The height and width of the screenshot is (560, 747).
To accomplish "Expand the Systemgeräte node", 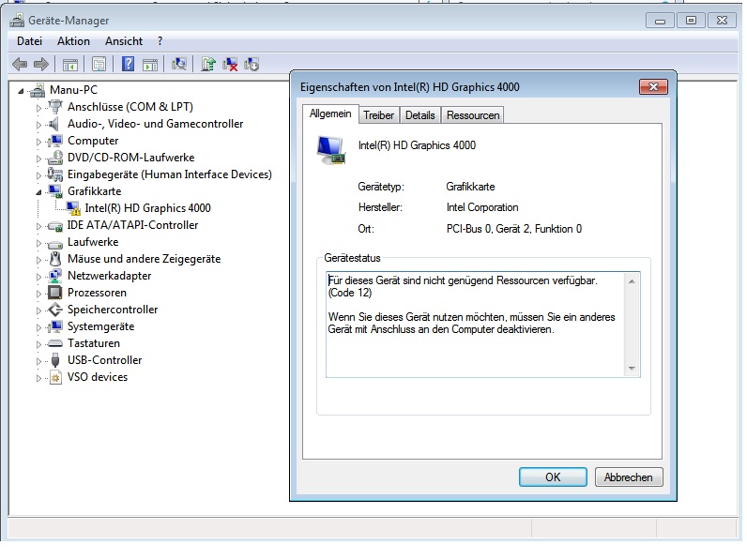I will (x=38, y=327).
